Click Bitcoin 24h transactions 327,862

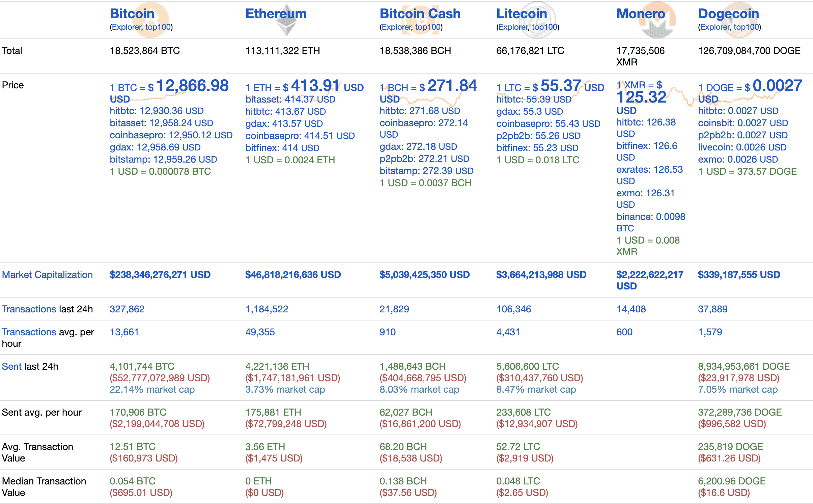[x=127, y=309]
